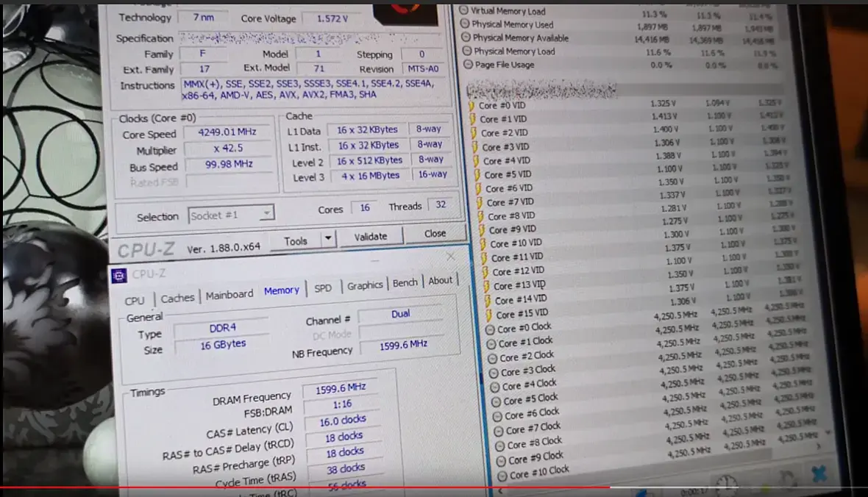Click the blue X close-sensors icon
The image size is (868, 497).
pos(819,474)
